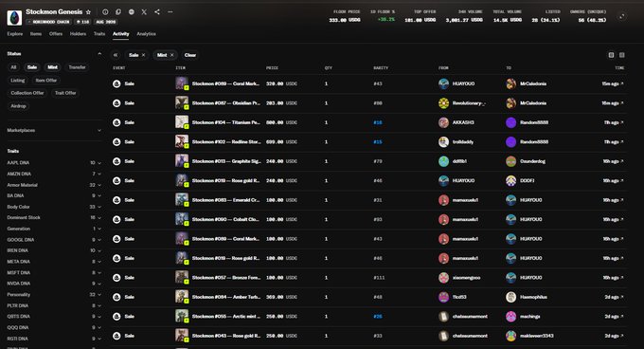The image size is (644, 349).
Task: Collapse the filter sidebar with double-chevron icon
Action: [116, 55]
